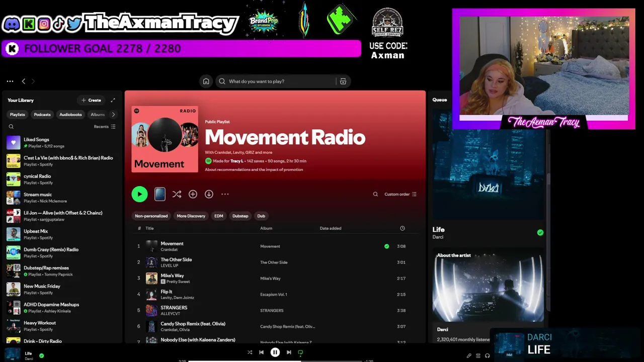Open New Music Friday playlist
The image size is (644, 362).
coord(62,289)
